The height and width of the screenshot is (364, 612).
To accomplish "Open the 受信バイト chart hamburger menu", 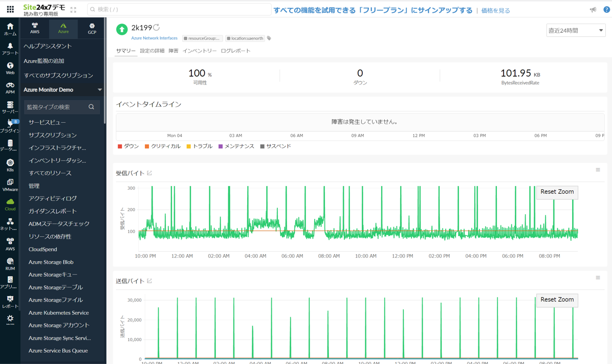I will (598, 170).
